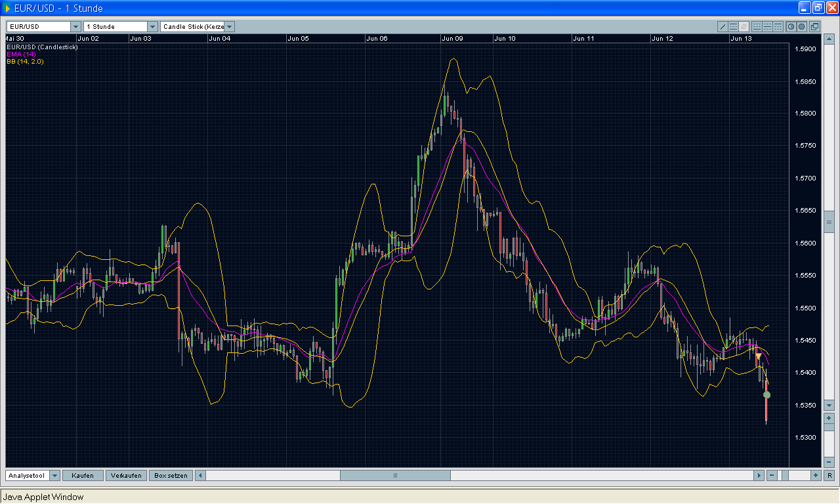Click the fully filled octagon icon
This screenshot has width=840, height=504.
click(x=801, y=27)
